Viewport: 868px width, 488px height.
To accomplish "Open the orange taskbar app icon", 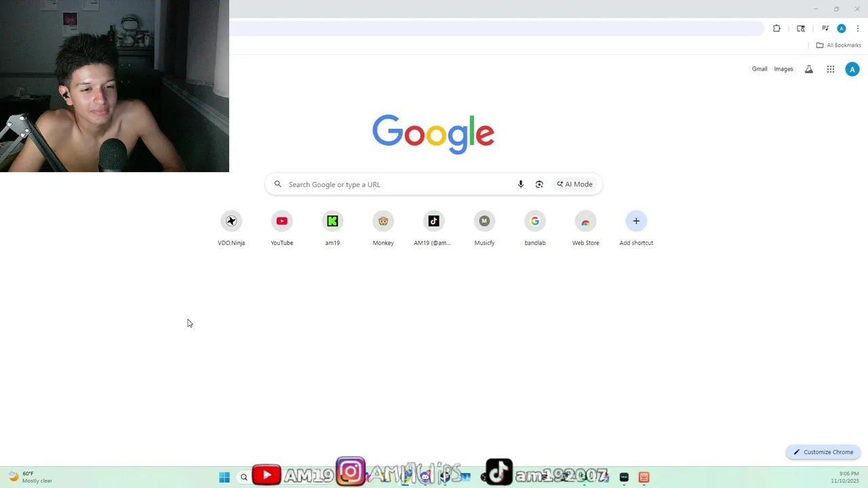I will pyautogui.click(x=644, y=477).
